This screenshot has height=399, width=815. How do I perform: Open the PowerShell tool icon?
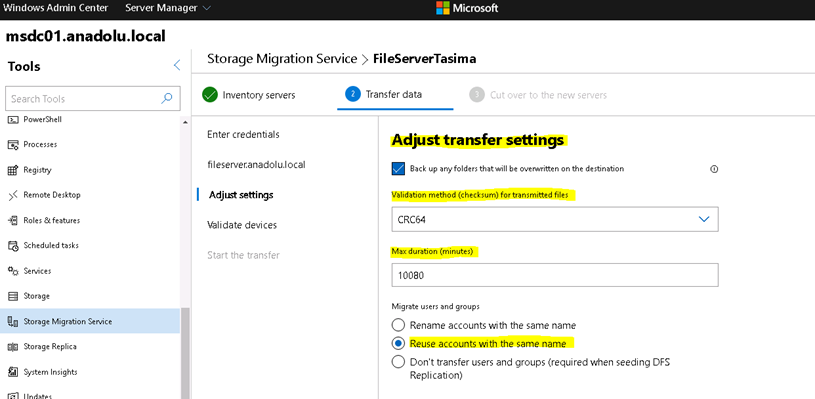[x=13, y=119]
